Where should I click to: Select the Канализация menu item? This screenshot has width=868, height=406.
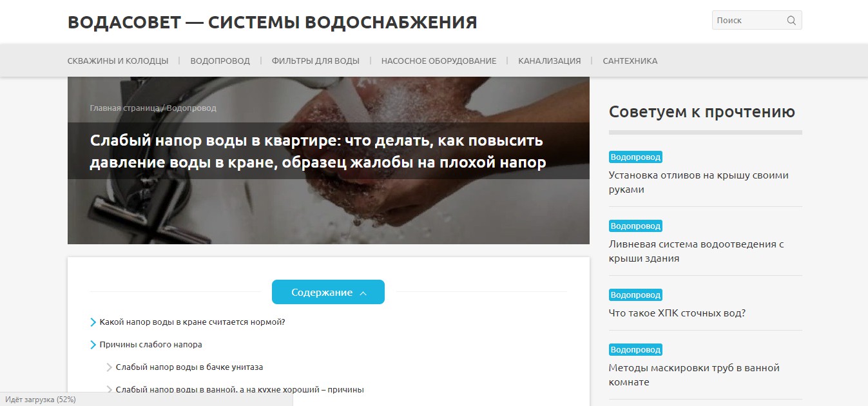tap(550, 61)
